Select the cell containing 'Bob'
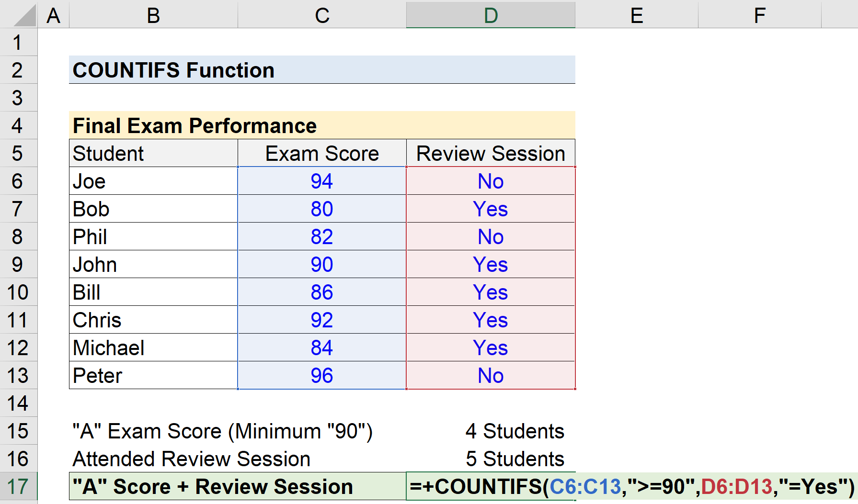This screenshot has width=858, height=504. point(153,209)
